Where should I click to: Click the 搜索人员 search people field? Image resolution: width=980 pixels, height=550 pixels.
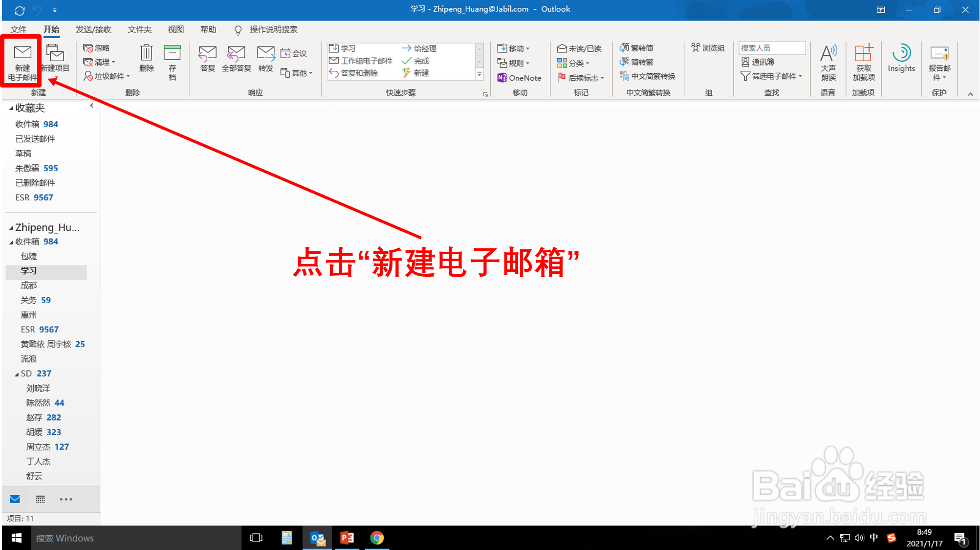[772, 47]
